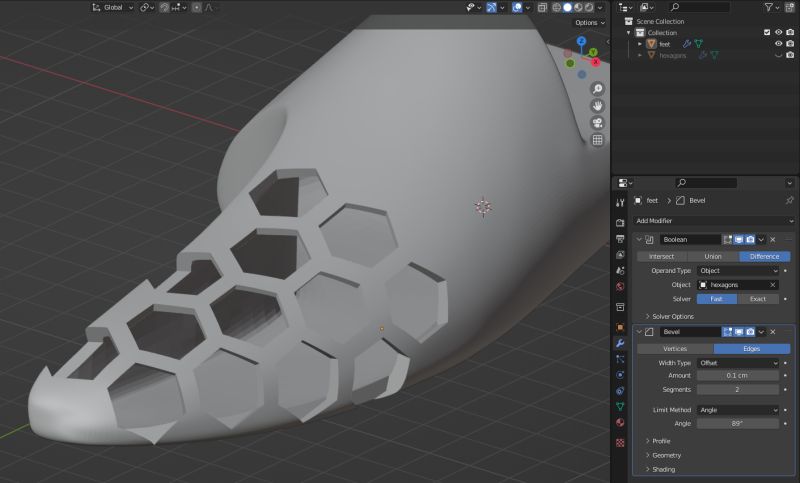This screenshot has width=800, height=483.
Task: Open the World properties tab
Action: click(620, 286)
